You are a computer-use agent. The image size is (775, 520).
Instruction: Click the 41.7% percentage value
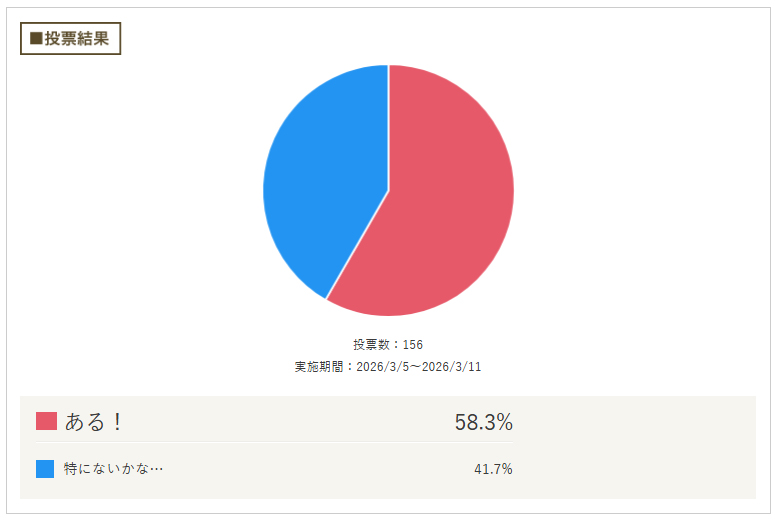point(493,469)
